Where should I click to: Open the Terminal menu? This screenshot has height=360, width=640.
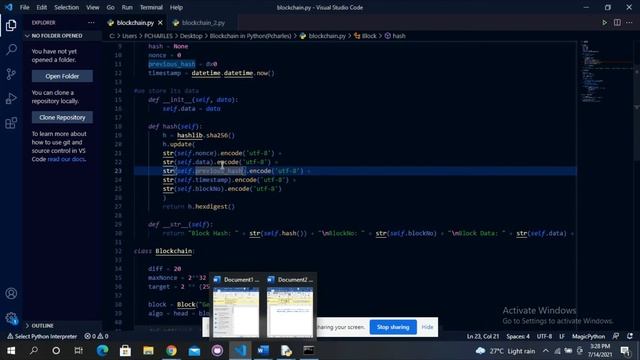coord(151,7)
